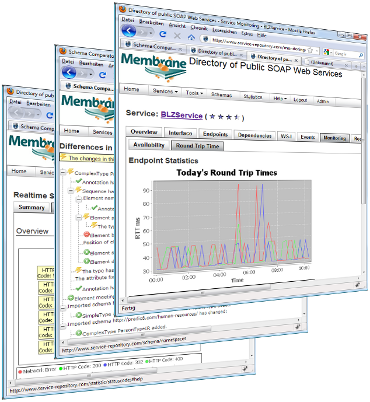Image resolution: width=370 pixels, height=402 pixels.
Task: Open the Services dropdown menu
Action: [x=165, y=91]
